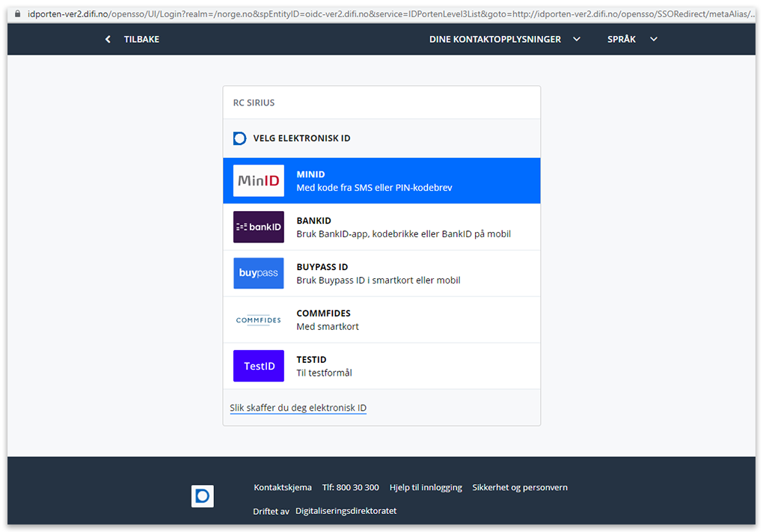The height and width of the screenshot is (532, 763).
Task: Open the Kontaktskjema footer link
Action: click(283, 488)
